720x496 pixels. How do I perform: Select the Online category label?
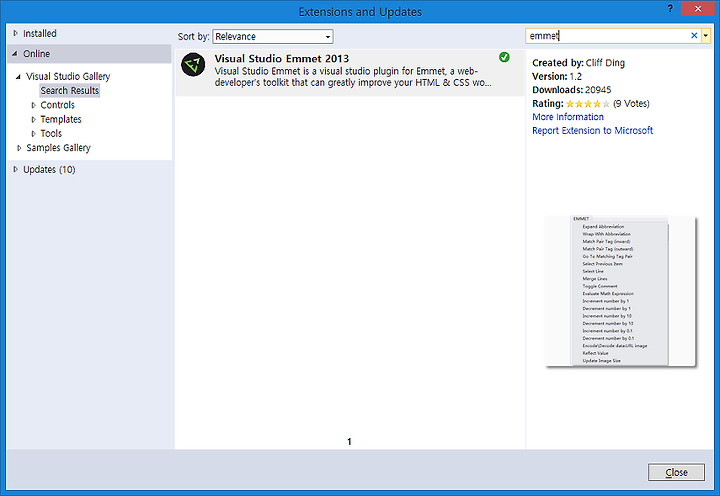[36, 54]
